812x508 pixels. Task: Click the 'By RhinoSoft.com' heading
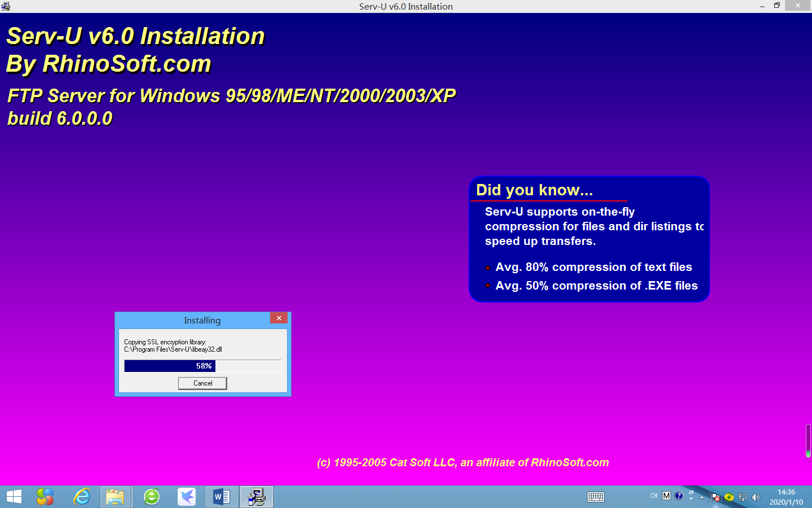[x=108, y=64]
